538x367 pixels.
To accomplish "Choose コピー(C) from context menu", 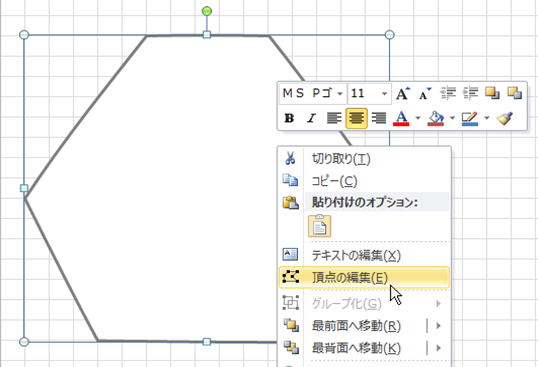I will point(364,181).
